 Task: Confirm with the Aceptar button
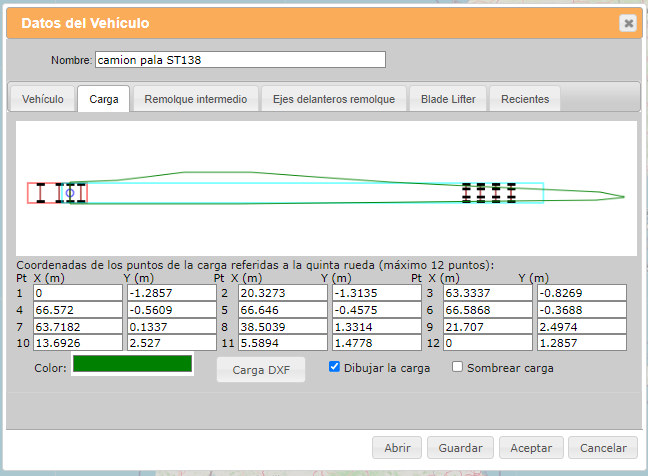pos(531,449)
